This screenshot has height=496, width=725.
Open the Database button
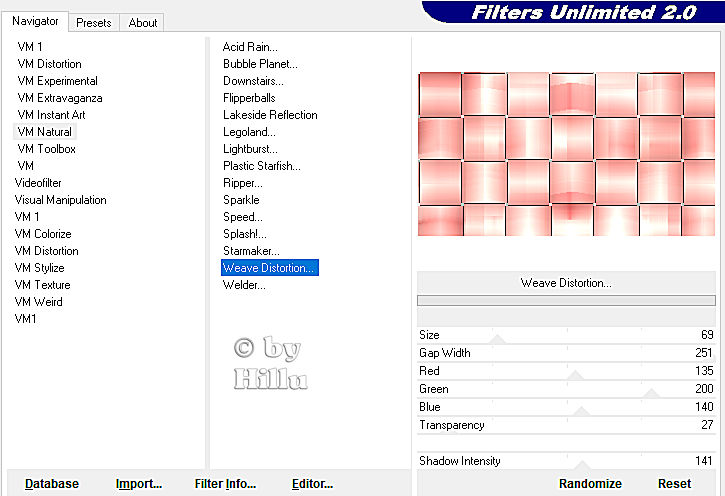point(52,484)
